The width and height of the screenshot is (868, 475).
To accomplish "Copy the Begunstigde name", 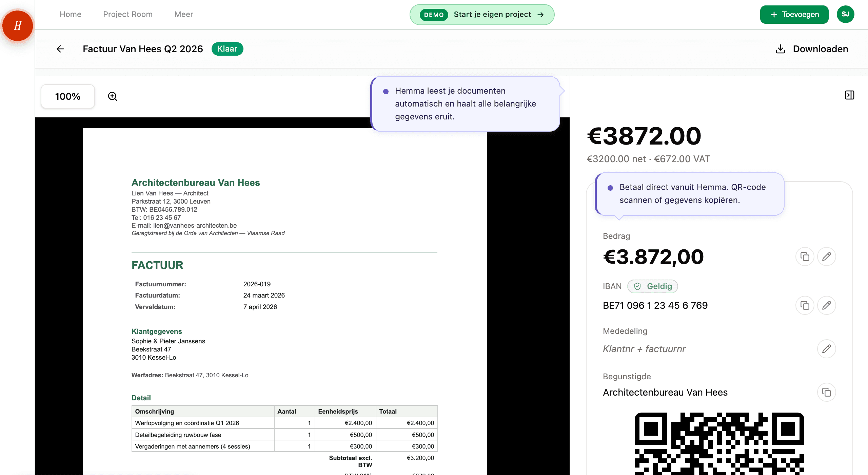I will tap(826, 392).
